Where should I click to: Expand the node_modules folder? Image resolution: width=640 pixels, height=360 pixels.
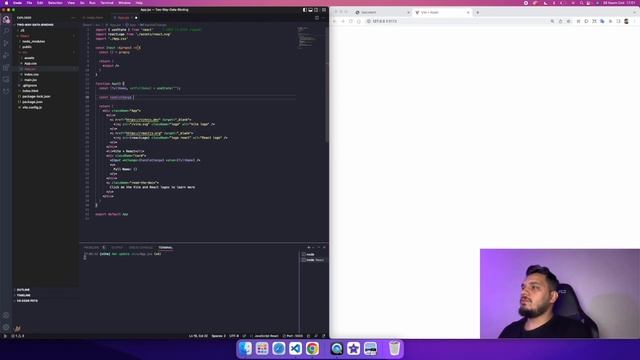click(33, 41)
